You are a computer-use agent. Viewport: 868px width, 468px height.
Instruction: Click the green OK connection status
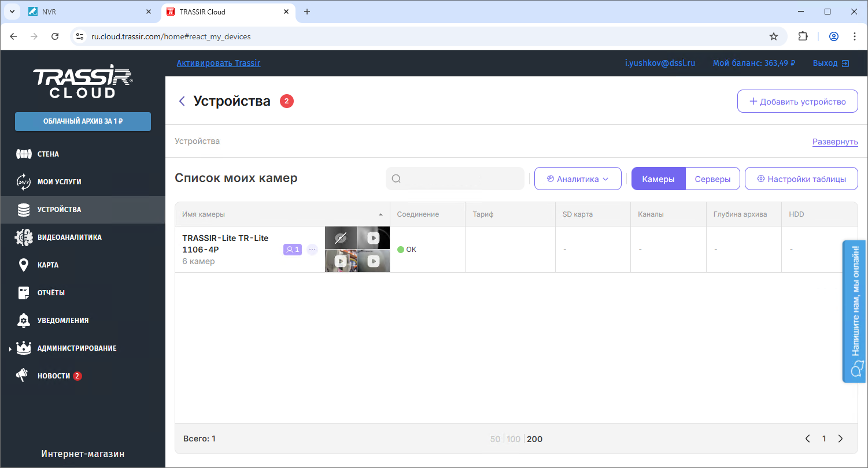tap(407, 250)
